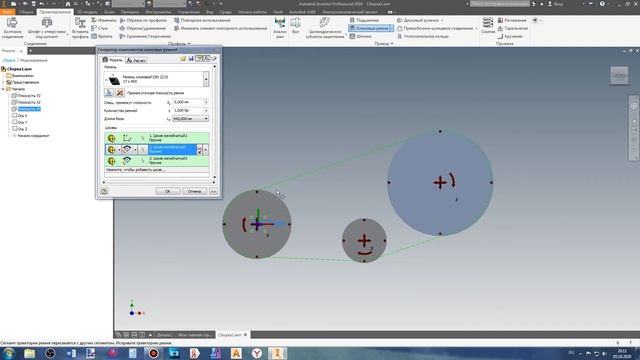Open the spur gear generator in the ribbon
Viewport: 640px width, 360px height.
pyautogui.click(x=325, y=28)
